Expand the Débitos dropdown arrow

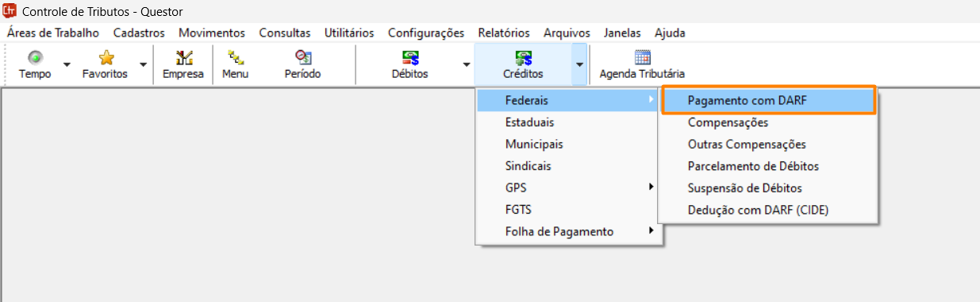[x=467, y=64]
